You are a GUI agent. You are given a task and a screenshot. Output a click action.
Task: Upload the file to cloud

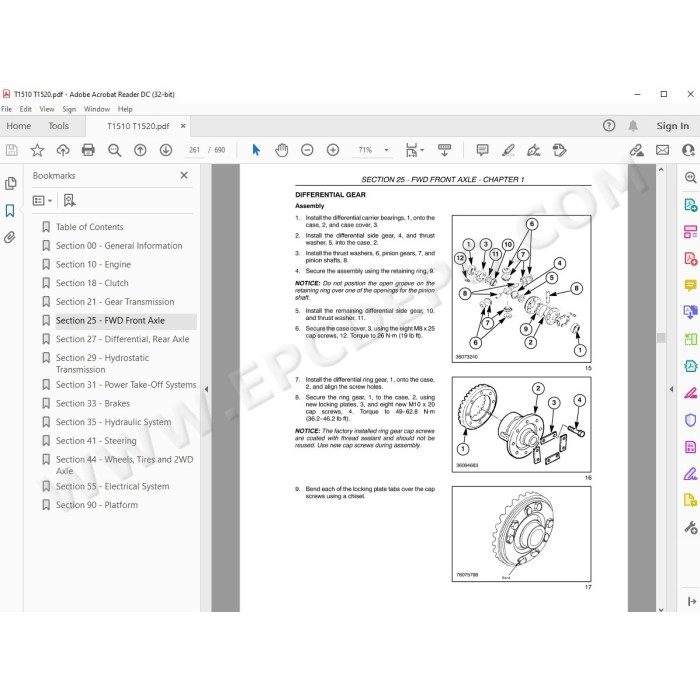click(62, 150)
